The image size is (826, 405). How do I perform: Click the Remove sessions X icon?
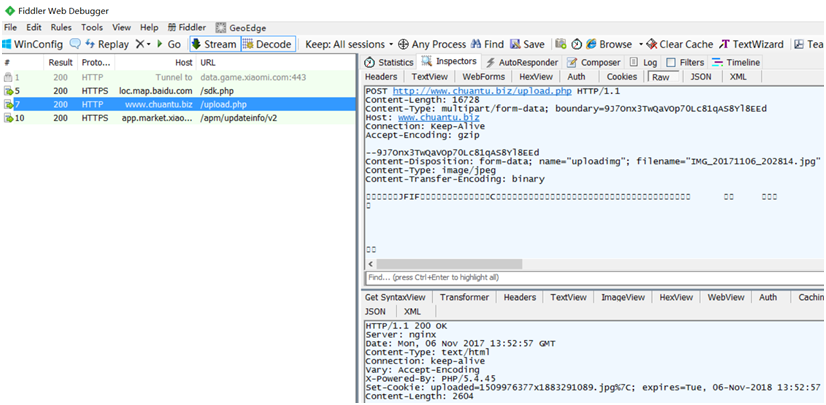pyautogui.click(x=140, y=44)
